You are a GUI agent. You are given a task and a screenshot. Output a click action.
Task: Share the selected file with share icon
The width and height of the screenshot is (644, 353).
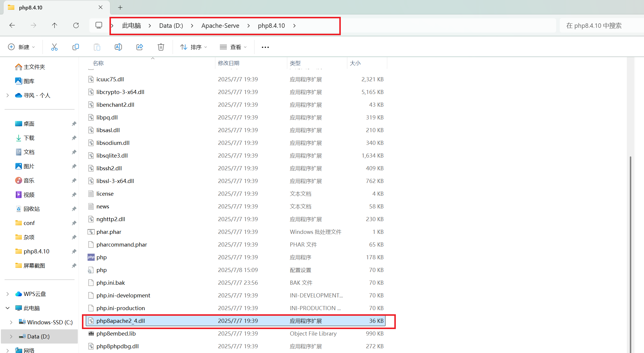tap(140, 47)
